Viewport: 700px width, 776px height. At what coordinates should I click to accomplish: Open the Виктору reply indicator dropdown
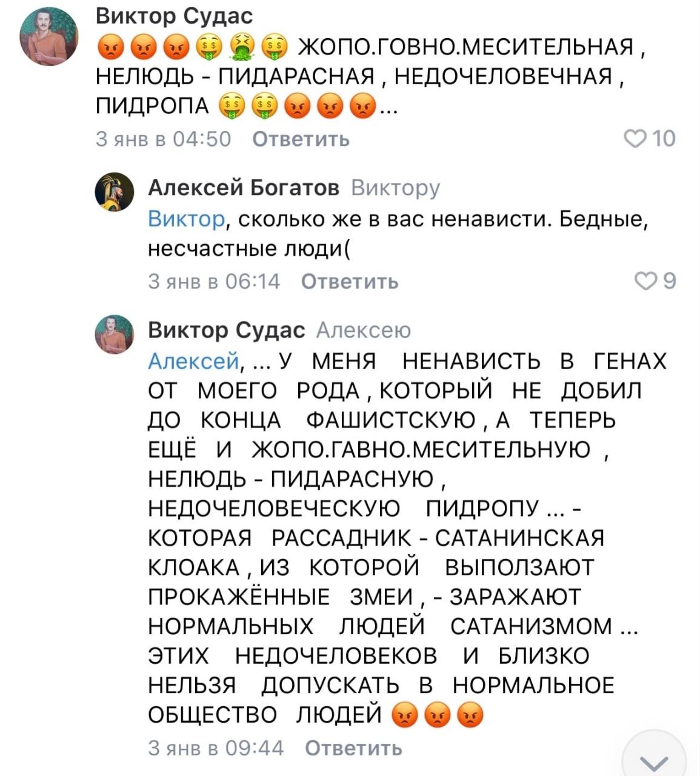click(395, 189)
